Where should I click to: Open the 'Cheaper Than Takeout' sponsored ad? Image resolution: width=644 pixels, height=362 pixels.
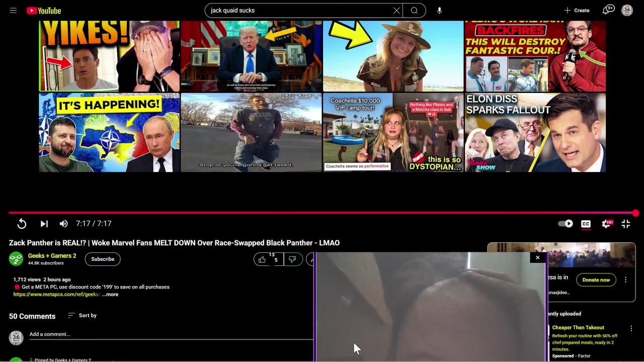578,328
